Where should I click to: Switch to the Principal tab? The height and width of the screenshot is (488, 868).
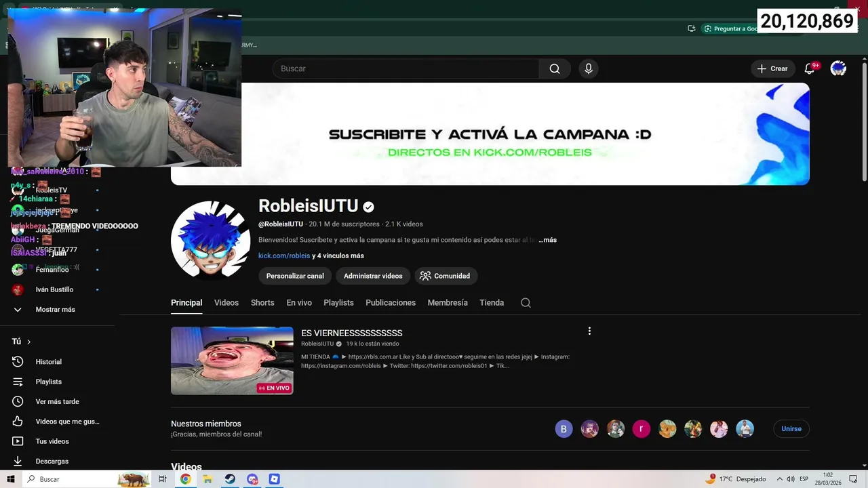pos(186,303)
